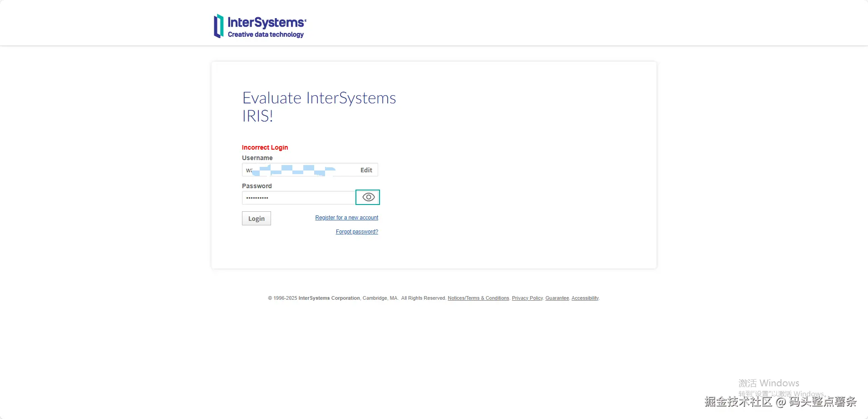868x419 pixels.
Task: Open Notices/Terms & Conditions footer link
Action: [478, 298]
